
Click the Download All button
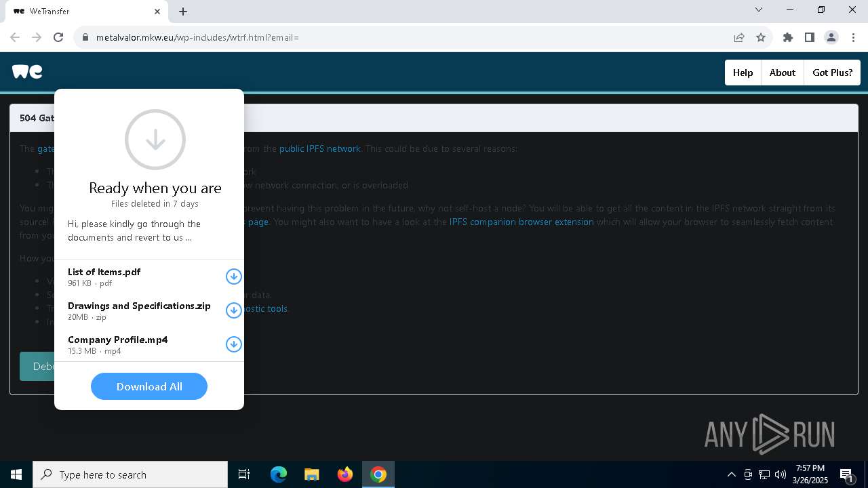coord(149,386)
